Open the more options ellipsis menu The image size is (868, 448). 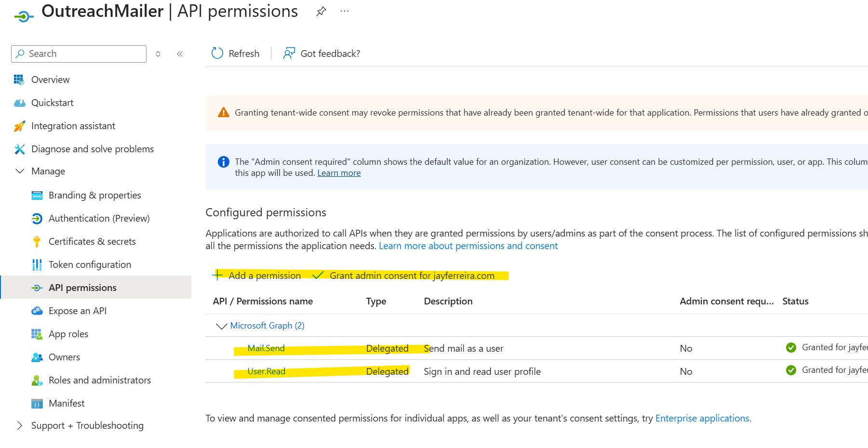pos(344,11)
